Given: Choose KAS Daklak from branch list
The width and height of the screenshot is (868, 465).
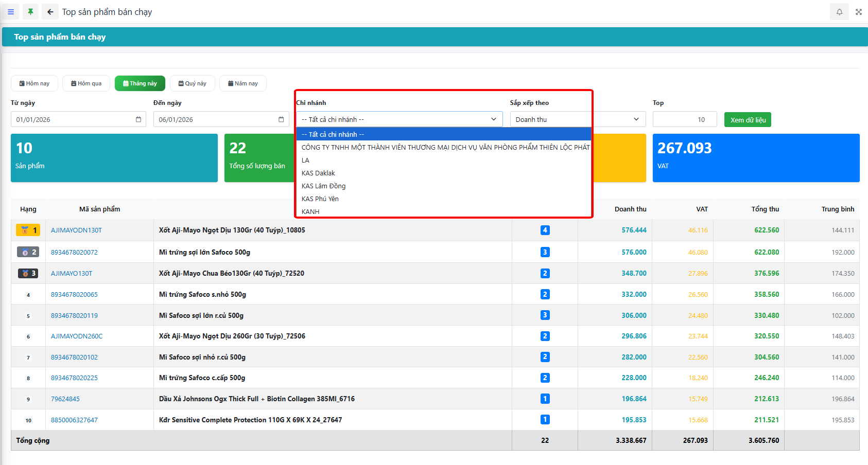Looking at the screenshot, I should tap(318, 173).
